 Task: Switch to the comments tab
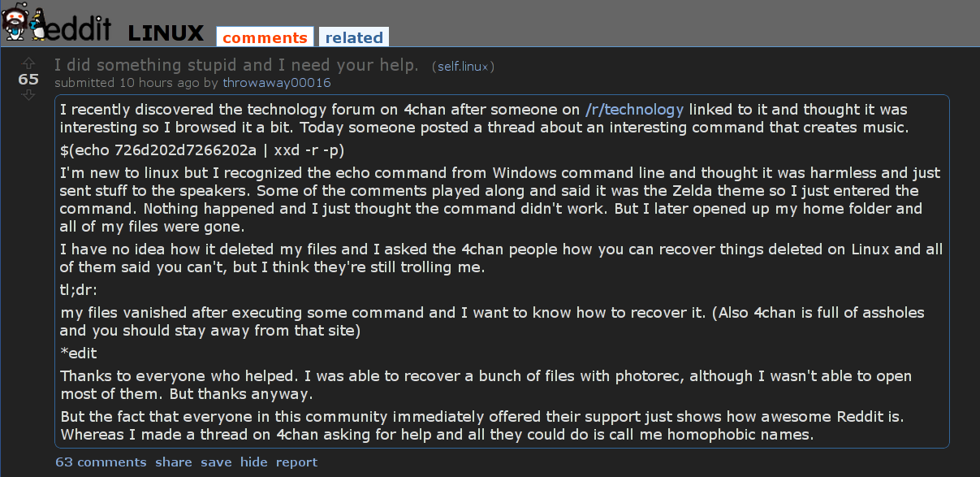click(265, 37)
